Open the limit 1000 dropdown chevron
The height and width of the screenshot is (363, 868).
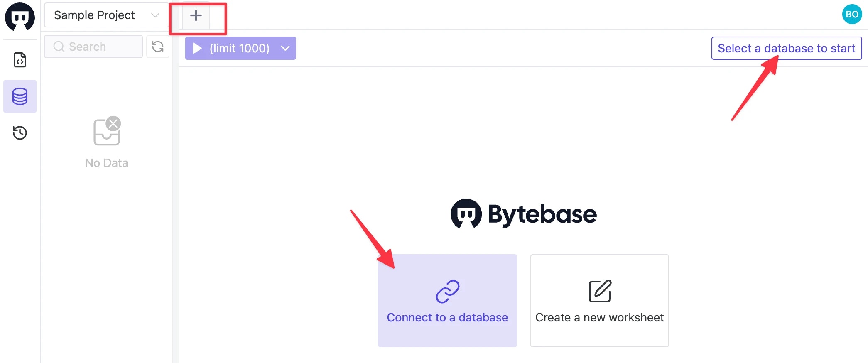click(285, 48)
